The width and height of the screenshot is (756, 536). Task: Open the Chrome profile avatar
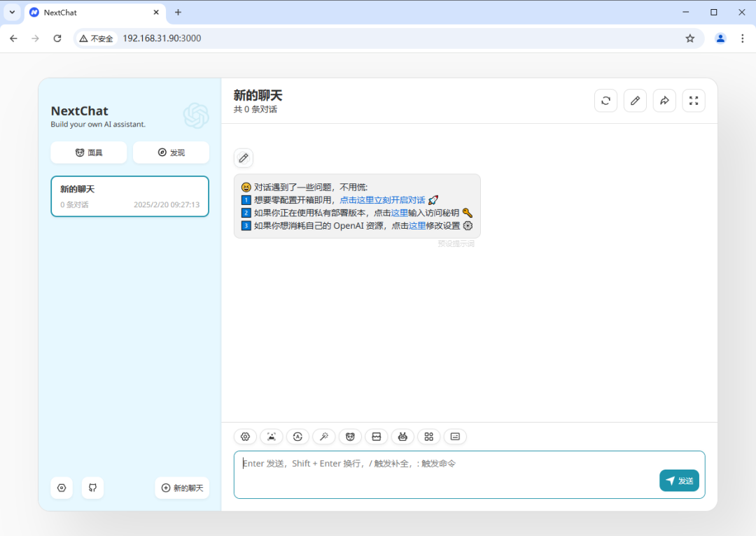(x=720, y=38)
